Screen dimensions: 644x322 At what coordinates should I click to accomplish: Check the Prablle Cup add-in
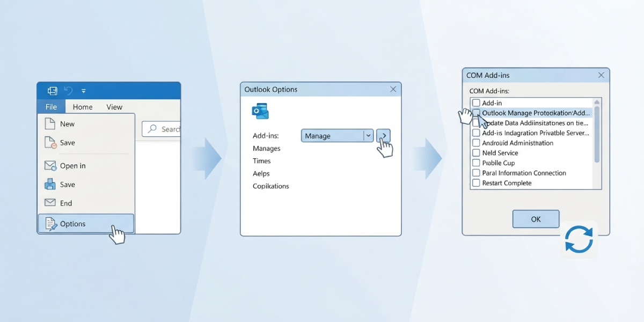[476, 163]
